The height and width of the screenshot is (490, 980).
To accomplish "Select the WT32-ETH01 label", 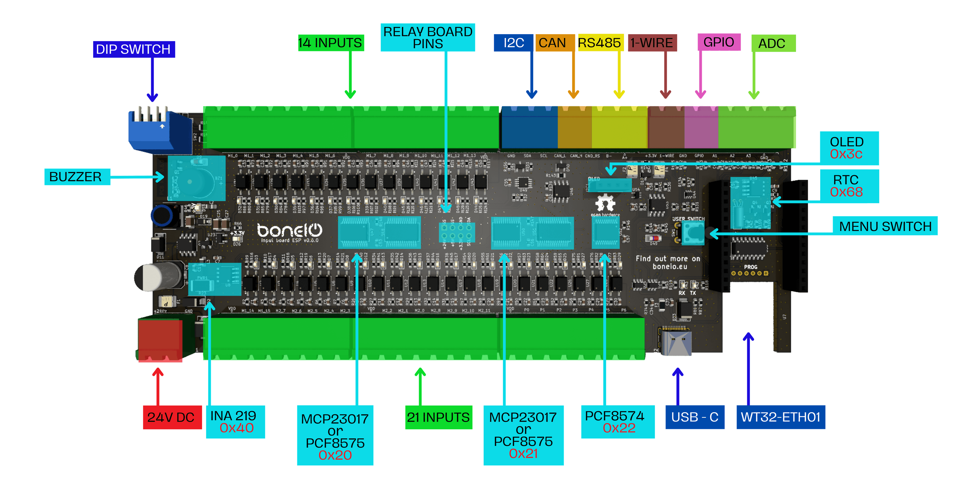I will click(x=781, y=417).
